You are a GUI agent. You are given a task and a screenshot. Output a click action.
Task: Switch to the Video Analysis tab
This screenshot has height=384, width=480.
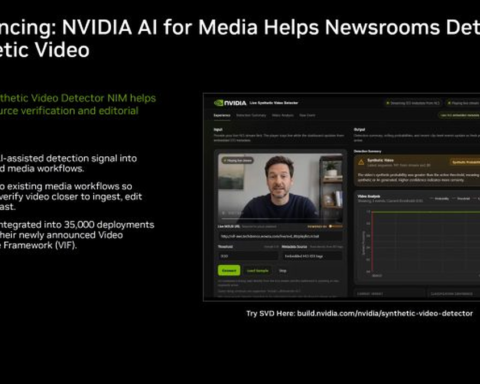283,115
